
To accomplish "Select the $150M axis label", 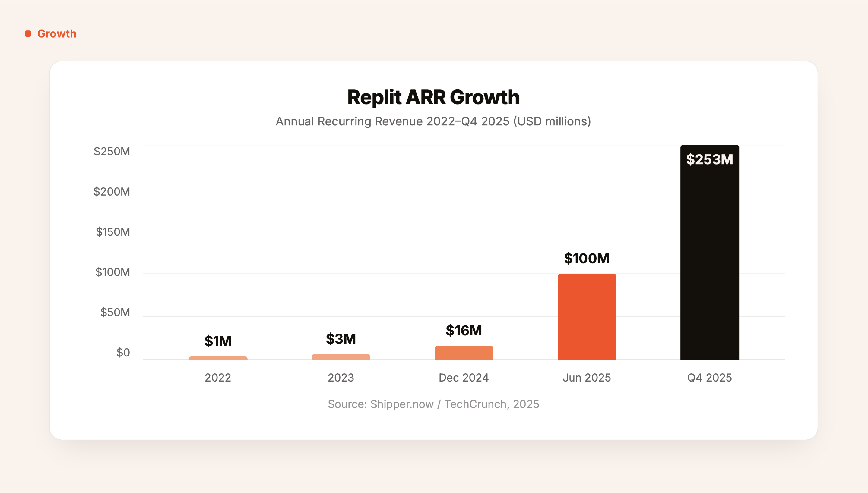I will tap(113, 232).
